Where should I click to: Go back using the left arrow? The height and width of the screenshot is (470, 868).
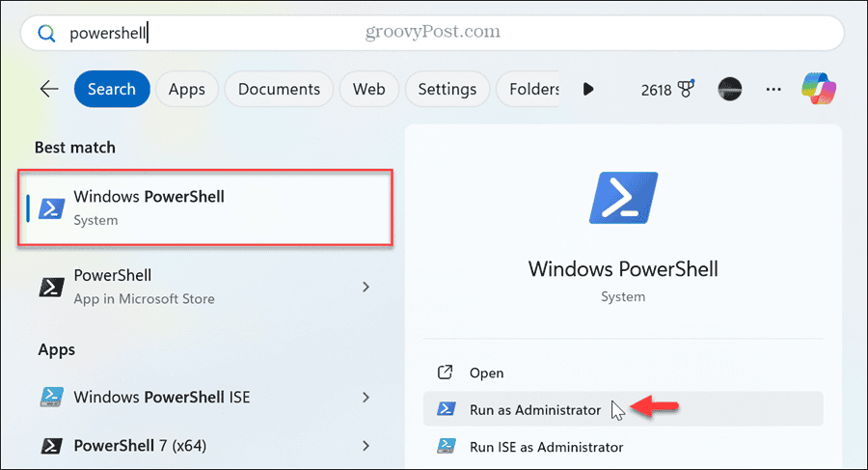[49, 89]
